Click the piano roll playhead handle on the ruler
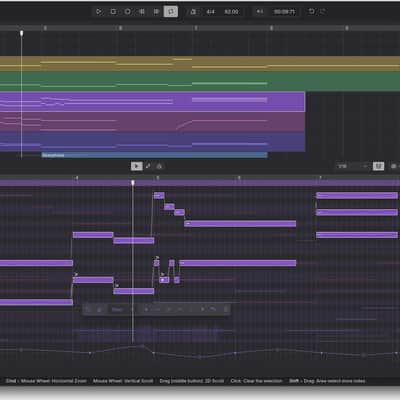Screen dimensions: 400x400 click(x=133, y=183)
